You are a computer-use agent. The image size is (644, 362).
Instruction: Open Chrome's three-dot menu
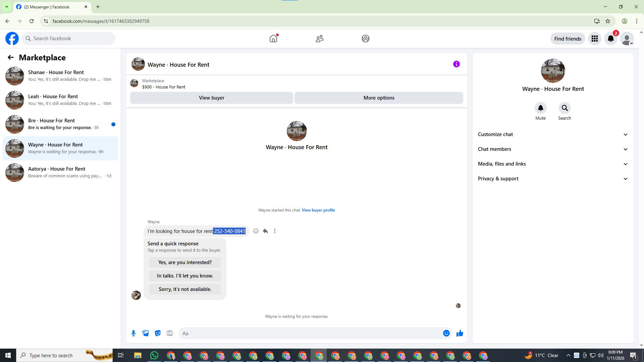[x=637, y=21]
